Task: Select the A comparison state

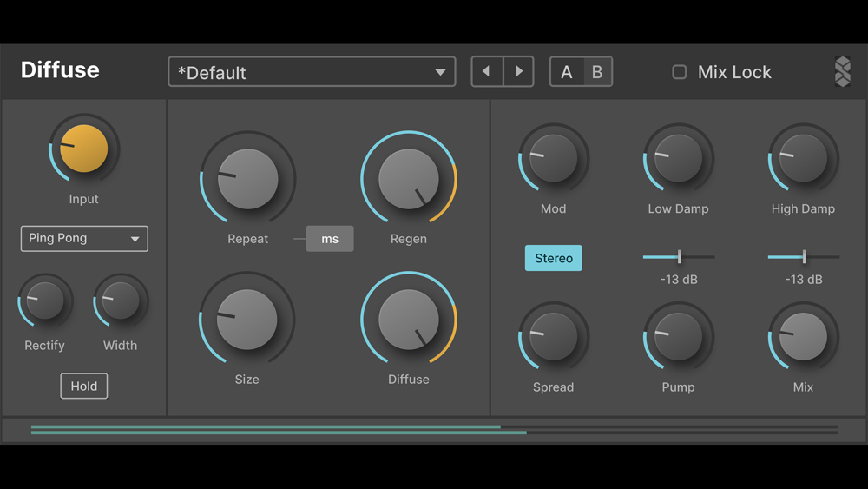Action: point(566,71)
